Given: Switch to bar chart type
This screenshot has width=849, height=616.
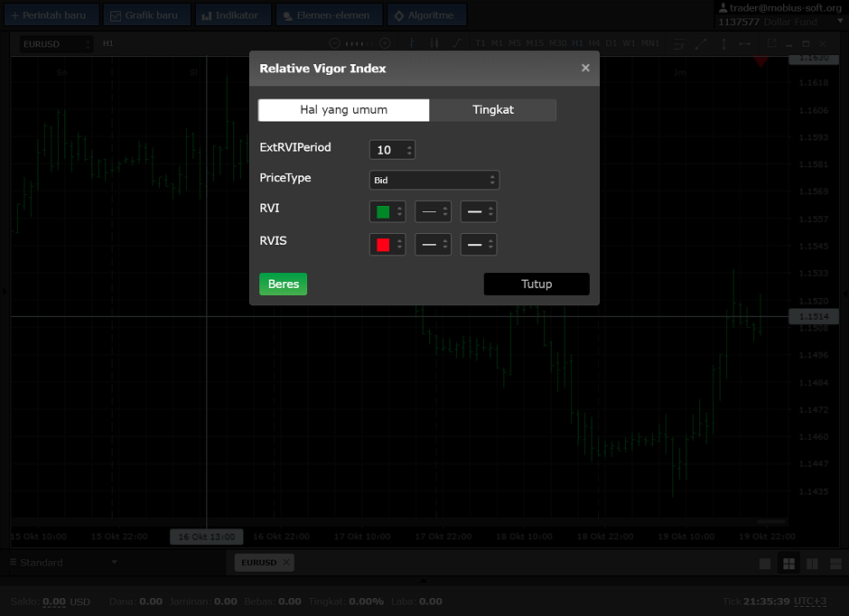Looking at the screenshot, I should tap(412, 43).
